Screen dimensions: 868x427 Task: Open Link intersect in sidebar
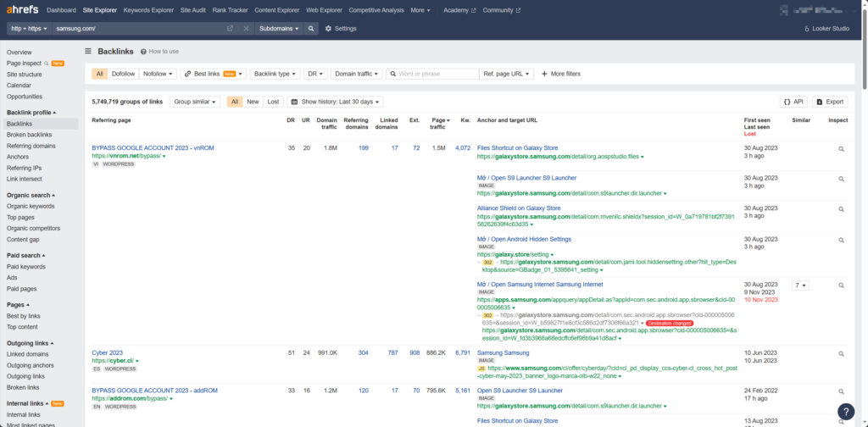[25, 180]
